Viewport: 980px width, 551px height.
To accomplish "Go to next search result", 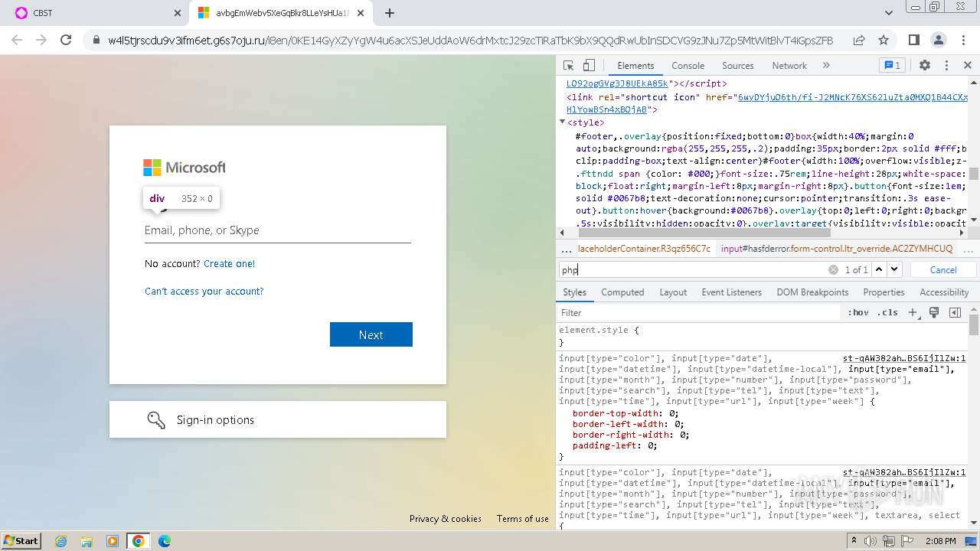I will [x=894, y=269].
